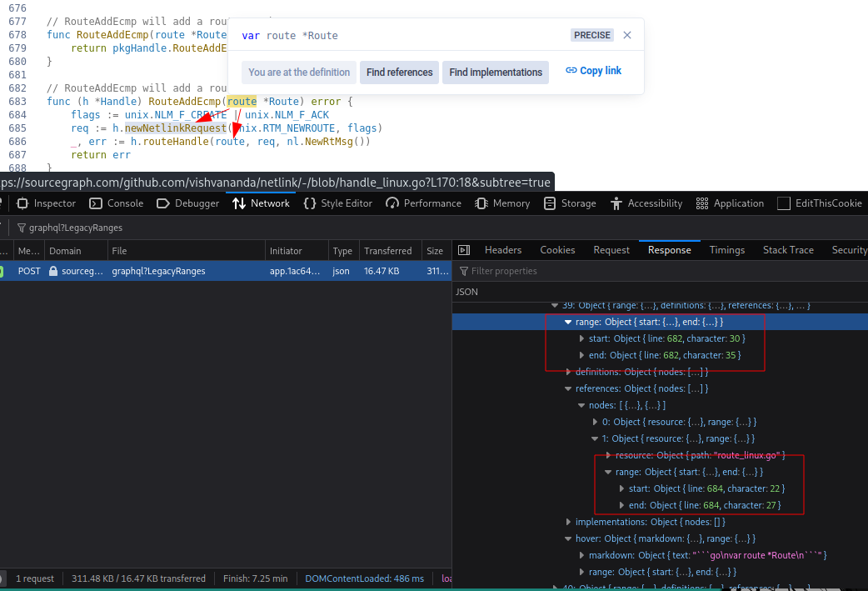868x591 pixels.
Task: Click the Copy link button
Action: 593,70
